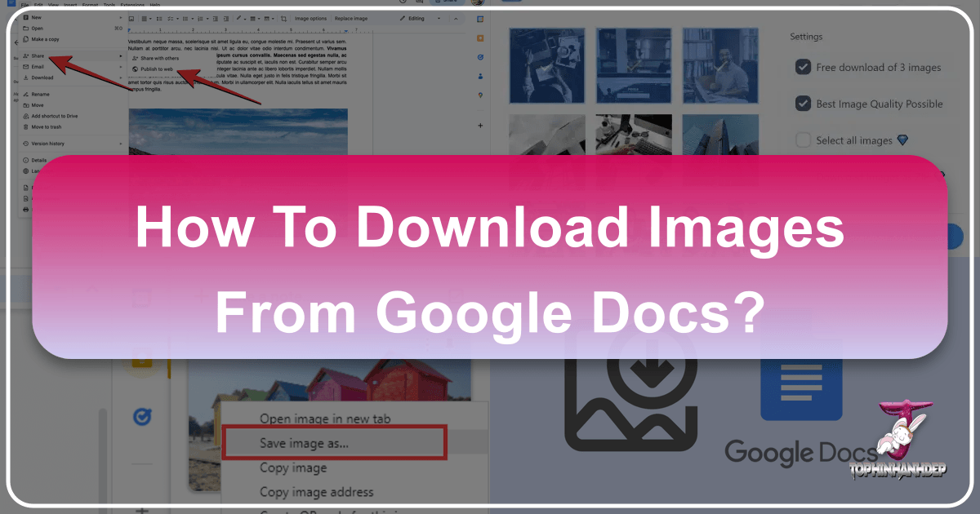The width and height of the screenshot is (980, 514).
Task: Uncheck 'Free download of 3 images'
Action: coord(804,68)
